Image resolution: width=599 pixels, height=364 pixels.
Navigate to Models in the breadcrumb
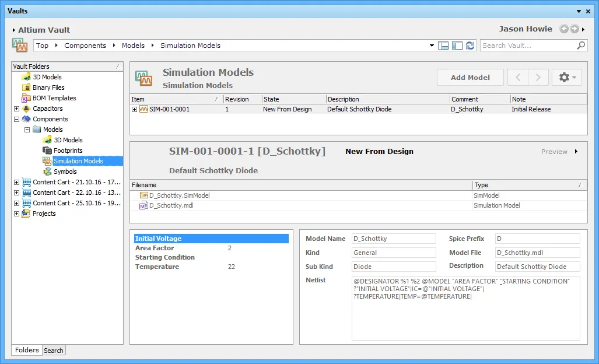click(x=134, y=45)
